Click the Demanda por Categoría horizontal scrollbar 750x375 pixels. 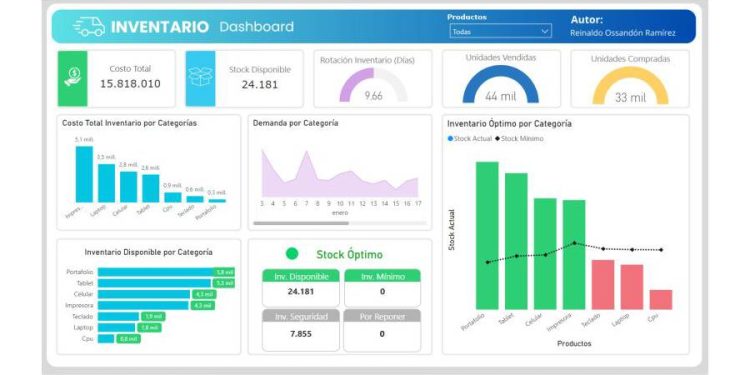click(x=301, y=223)
